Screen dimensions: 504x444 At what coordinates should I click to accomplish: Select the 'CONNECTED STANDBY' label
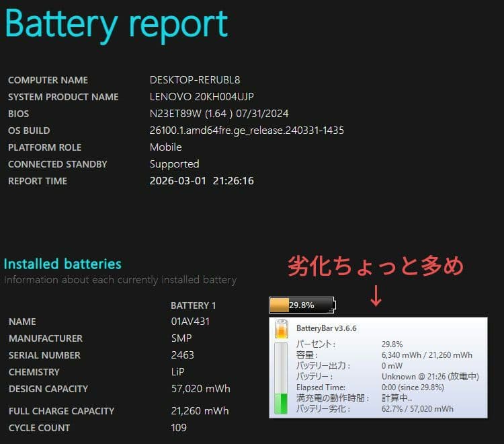58,164
